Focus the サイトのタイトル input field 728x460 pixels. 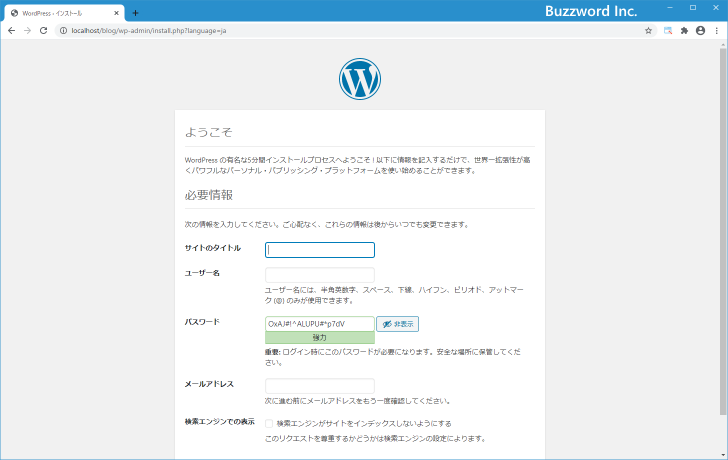pyautogui.click(x=320, y=250)
